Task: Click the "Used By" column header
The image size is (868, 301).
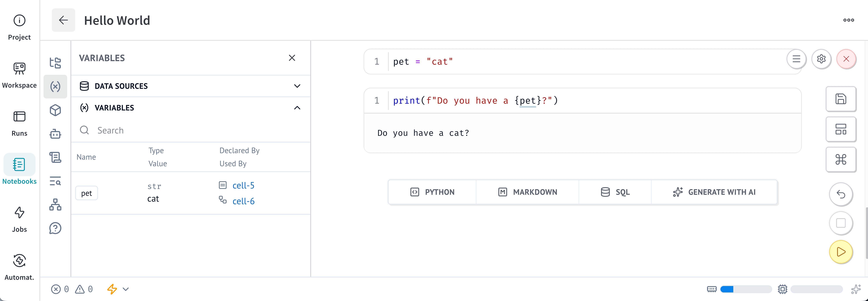Action: coord(233,164)
